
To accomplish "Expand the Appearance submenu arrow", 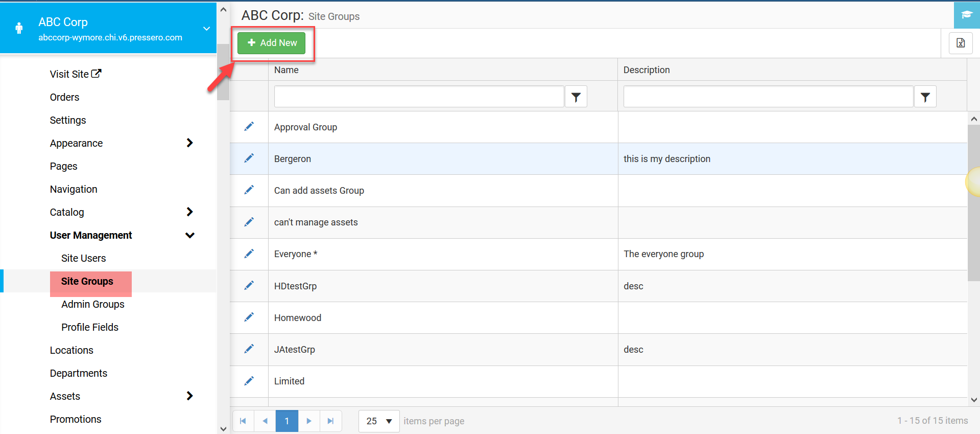I will pyautogui.click(x=189, y=143).
